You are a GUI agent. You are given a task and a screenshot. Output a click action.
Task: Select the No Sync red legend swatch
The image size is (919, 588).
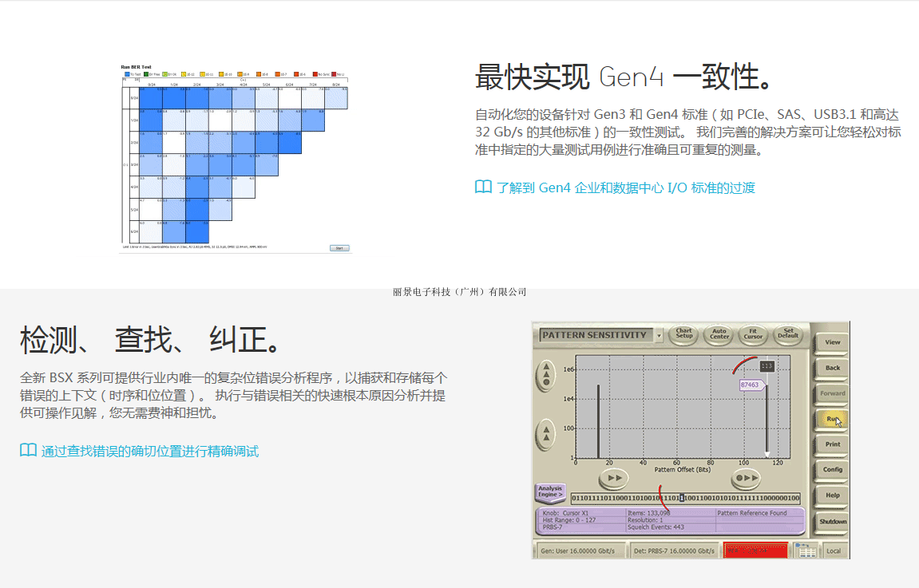click(315, 74)
